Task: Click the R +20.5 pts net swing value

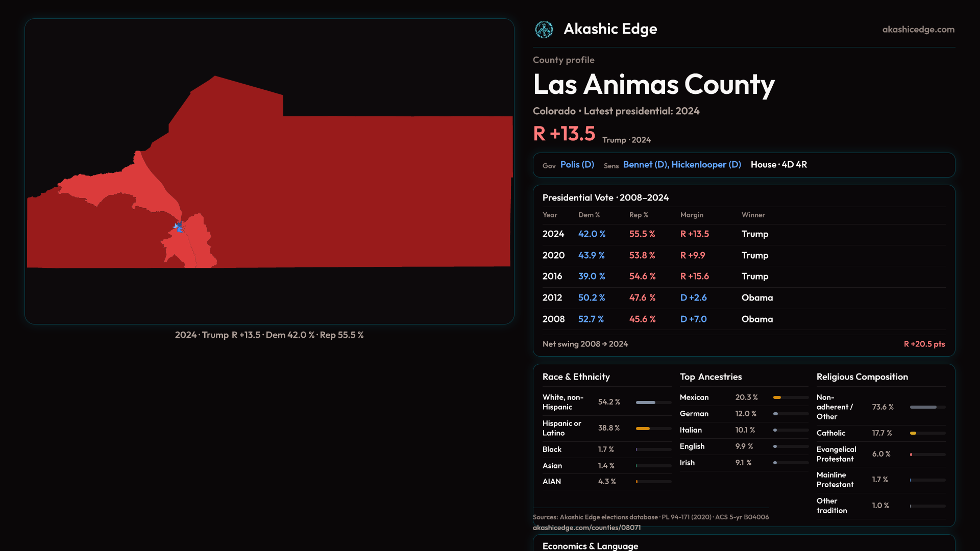Action: [924, 344]
